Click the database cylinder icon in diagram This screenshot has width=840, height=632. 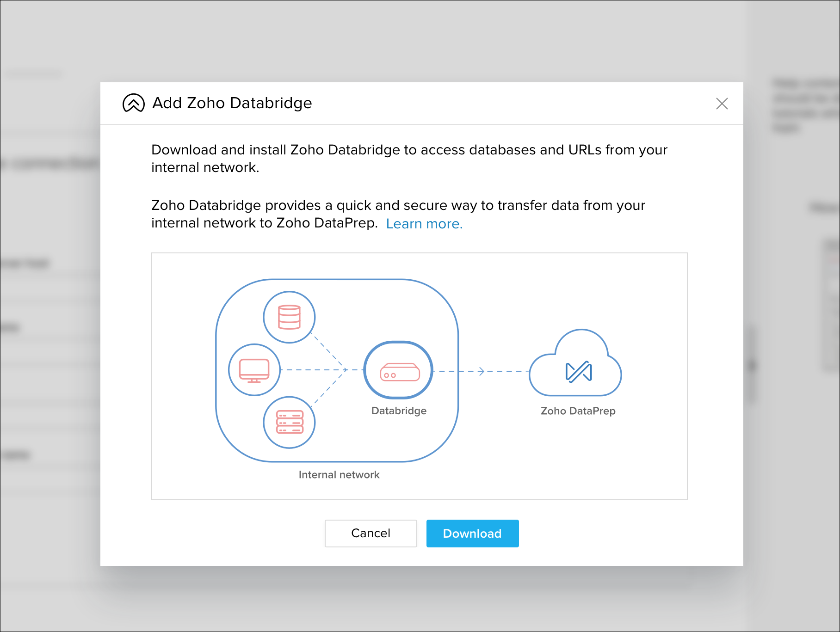289,317
